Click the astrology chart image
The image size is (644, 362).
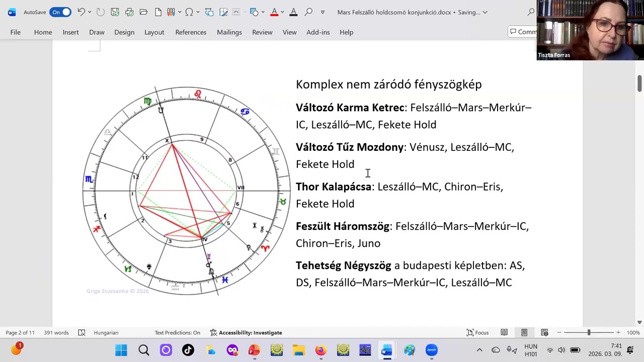pyautogui.click(x=187, y=191)
